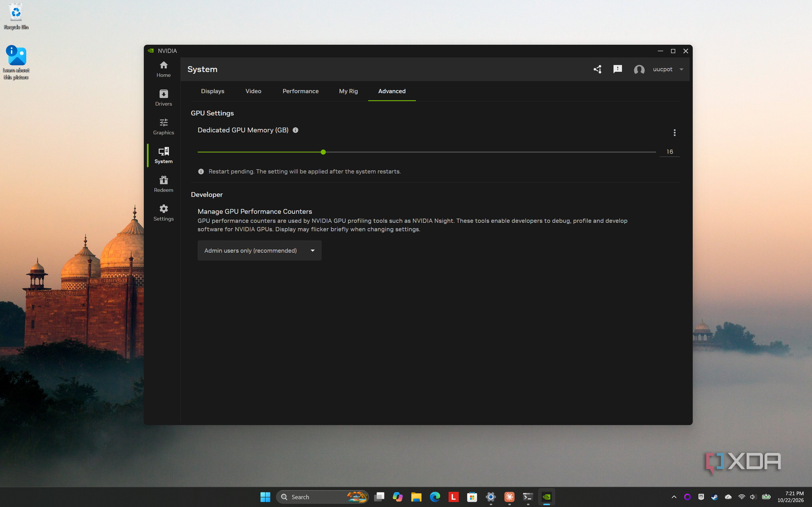Open NVIDIA app Settings

pos(163,213)
